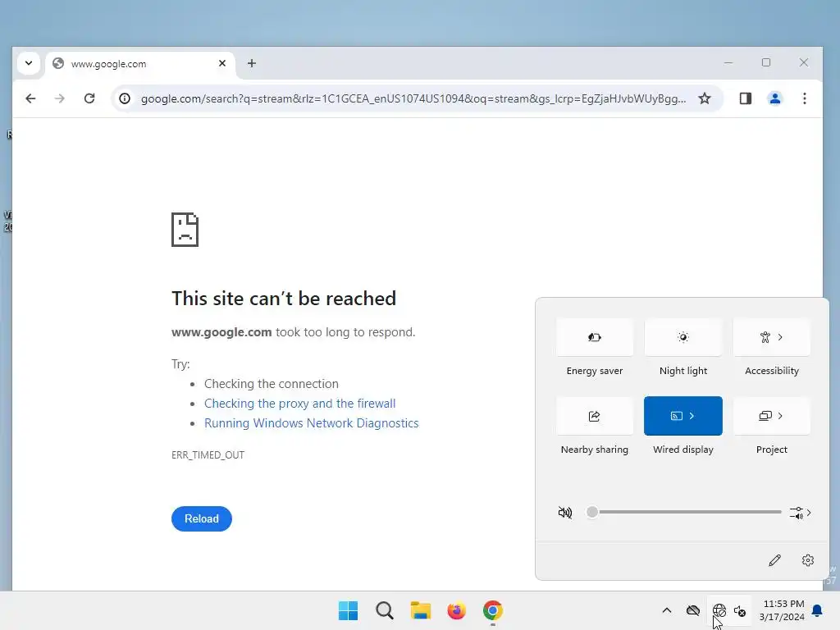Viewport: 840px width, 630px height.
Task: Edit quick settings with pencil icon
Action: tap(774, 560)
